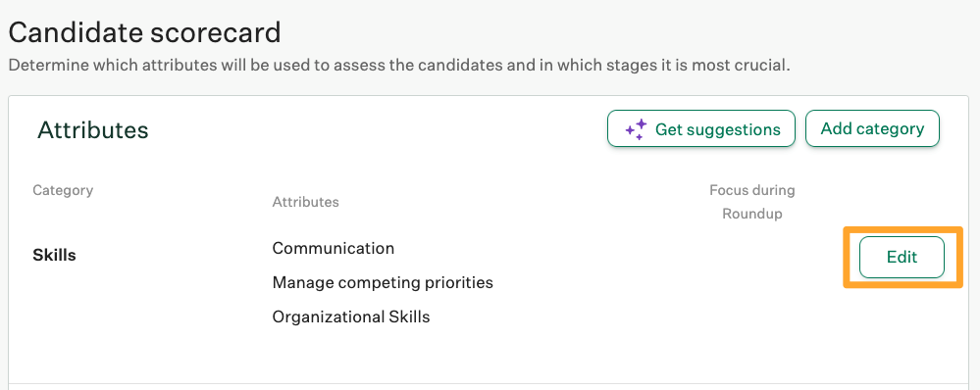The width and height of the screenshot is (980, 390).
Task: Select the Skills category label
Action: click(x=54, y=255)
